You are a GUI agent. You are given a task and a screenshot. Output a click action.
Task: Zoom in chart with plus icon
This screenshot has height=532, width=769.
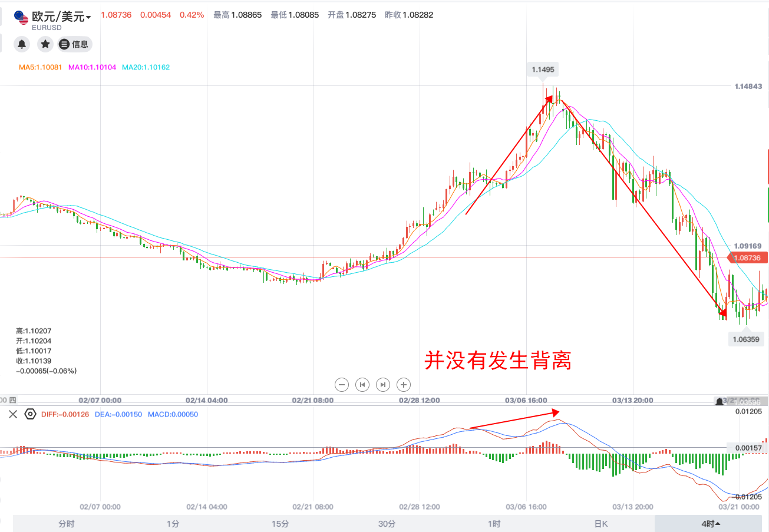(x=404, y=385)
